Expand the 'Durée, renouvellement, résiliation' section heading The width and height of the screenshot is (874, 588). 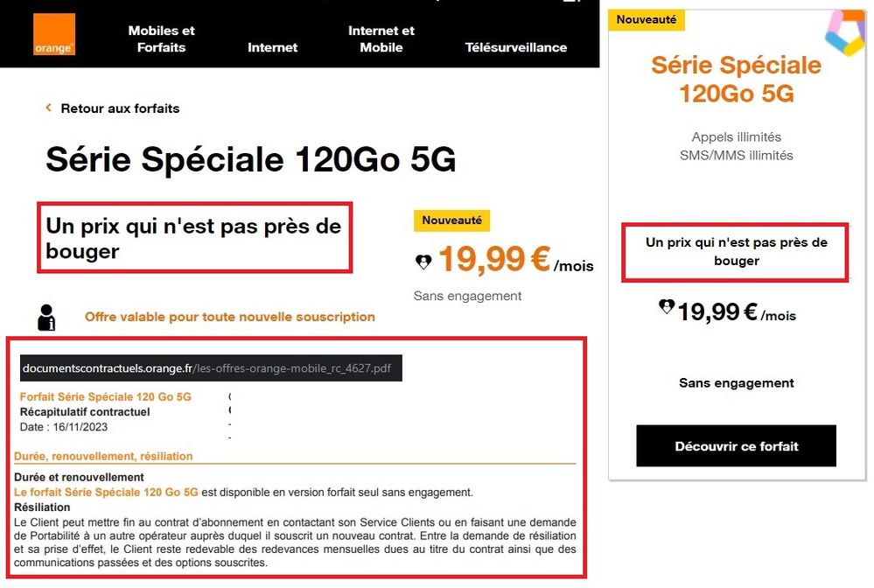point(103,456)
